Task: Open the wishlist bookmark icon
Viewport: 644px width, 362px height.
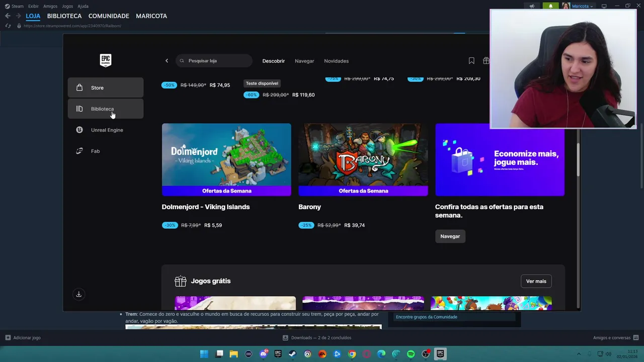Action: tap(471, 61)
